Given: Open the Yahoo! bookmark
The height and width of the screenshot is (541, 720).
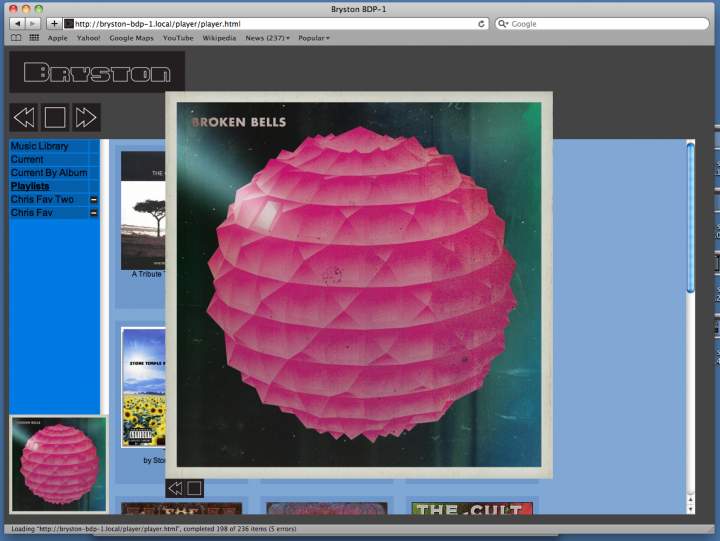Looking at the screenshot, I should tap(88, 38).
